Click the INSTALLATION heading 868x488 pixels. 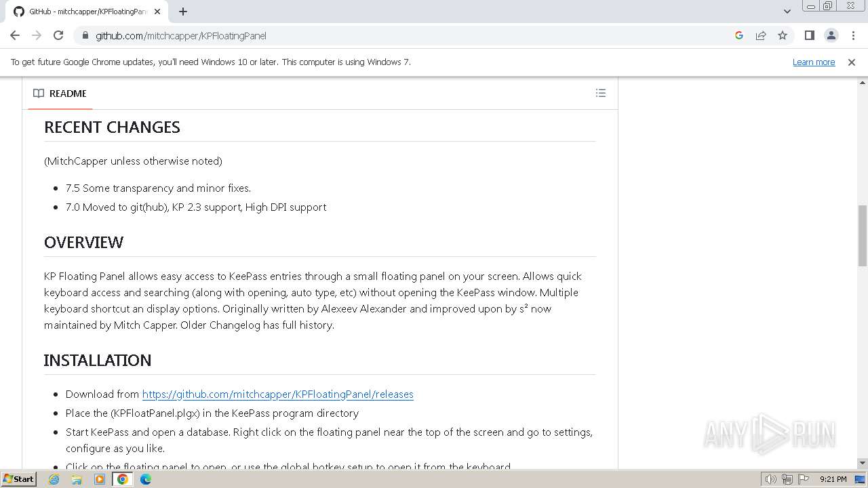98,360
